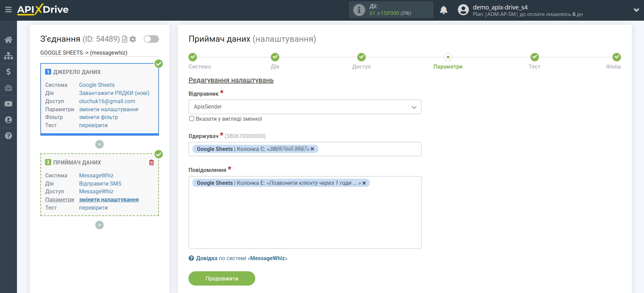Open the billing dollar icon in sidebar
The height and width of the screenshot is (293, 644).
pyautogui.click(x=8, y=72)
